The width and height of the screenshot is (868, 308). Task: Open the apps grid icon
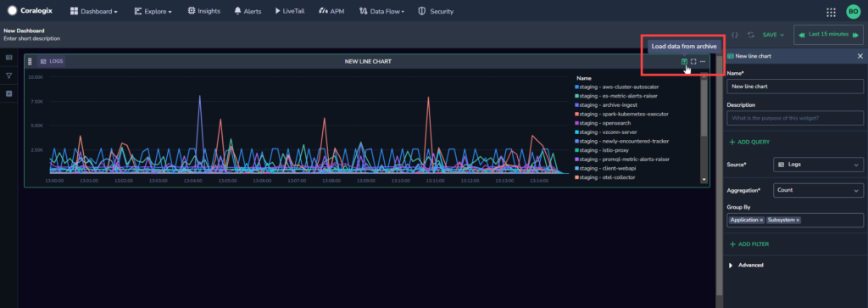point(831,12)
